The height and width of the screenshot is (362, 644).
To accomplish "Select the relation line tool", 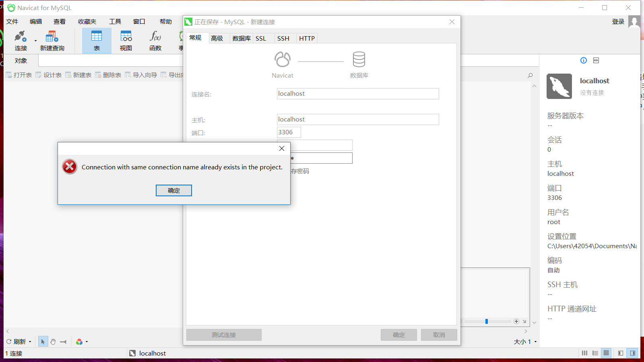I will (64, 341).
